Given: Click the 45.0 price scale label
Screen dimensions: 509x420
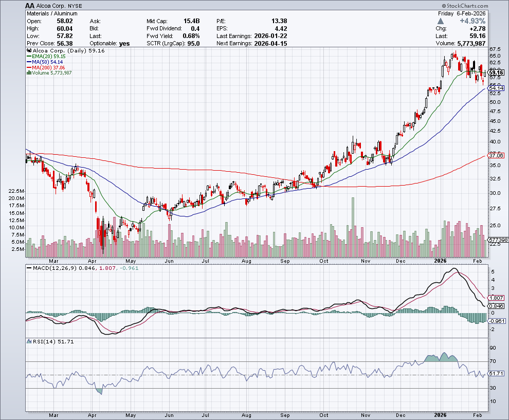Looking at the screenshot, I should [x=495, y=121].
